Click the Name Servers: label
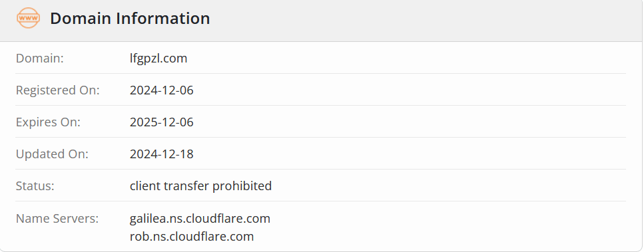This screenshot has height=252, width=644. [x=57, y=218]
